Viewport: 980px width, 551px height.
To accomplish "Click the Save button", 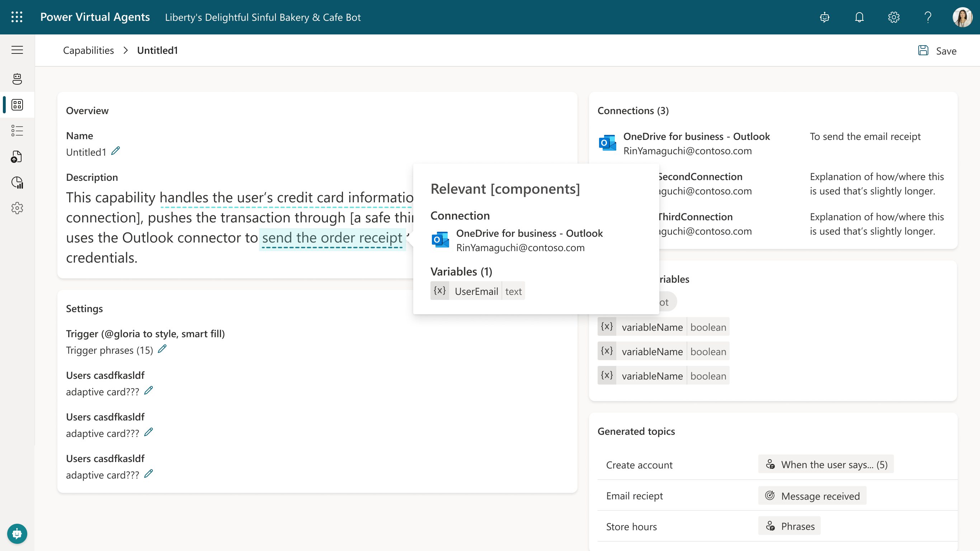I will pyautogui.click(x=937, y=51).
